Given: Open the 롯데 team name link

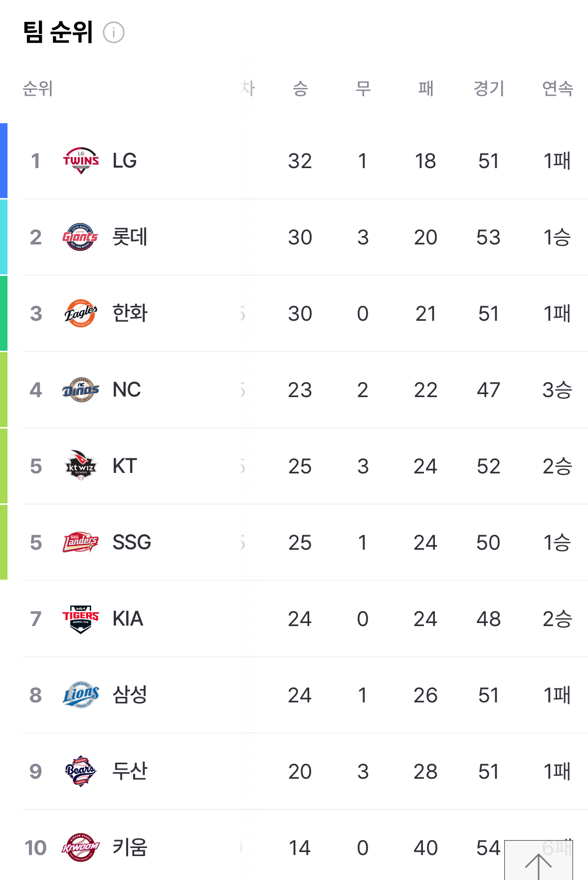Looking at the screenshot, I should click(x=130, y=237).
